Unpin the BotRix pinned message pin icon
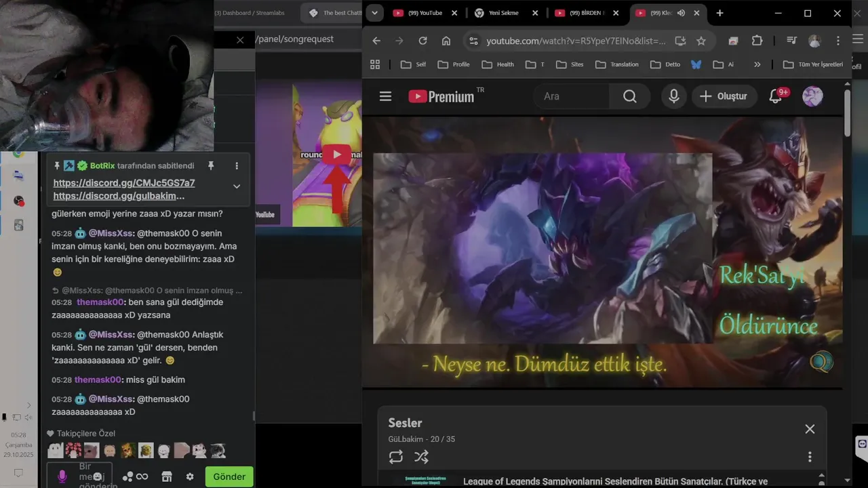Screen dimensions: 868x488 [x=211, y=165]
